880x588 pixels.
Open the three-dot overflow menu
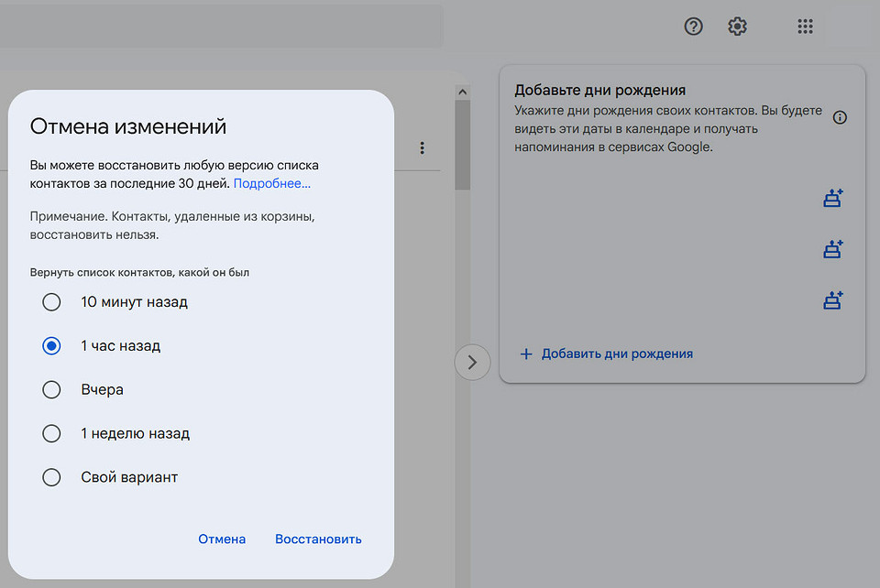click(422, 147)
